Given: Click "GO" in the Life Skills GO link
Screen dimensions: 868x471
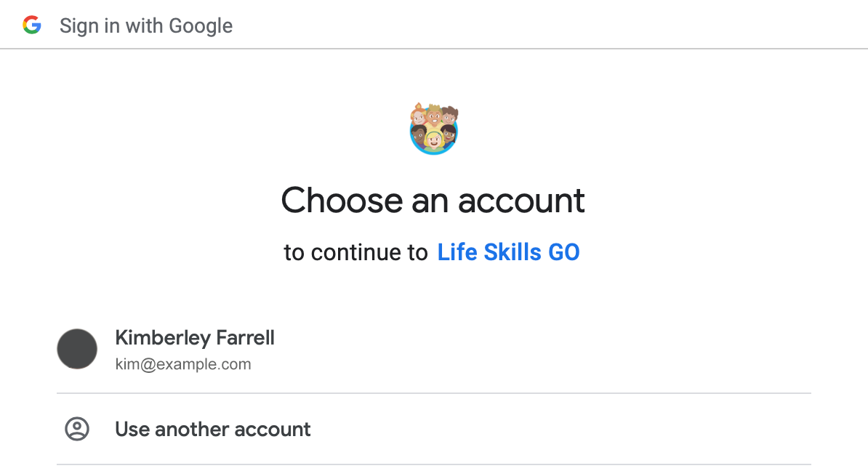Looking at the screenshot, I should pyautogui.click(x=563, y=252).
